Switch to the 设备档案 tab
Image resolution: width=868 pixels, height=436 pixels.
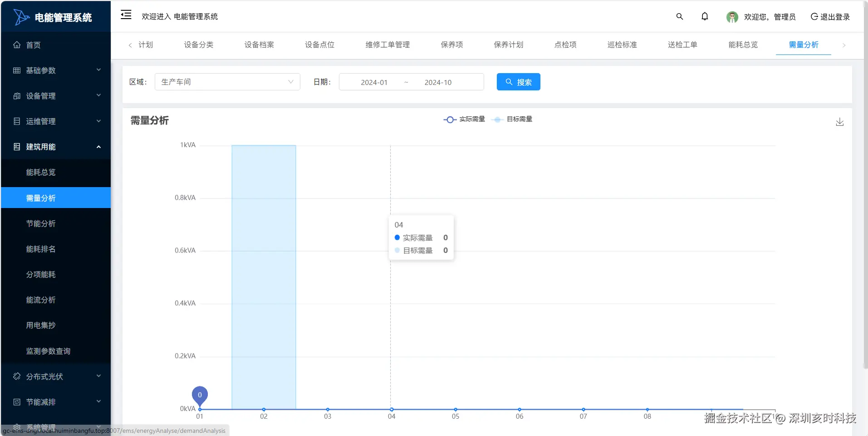(259, 45)
